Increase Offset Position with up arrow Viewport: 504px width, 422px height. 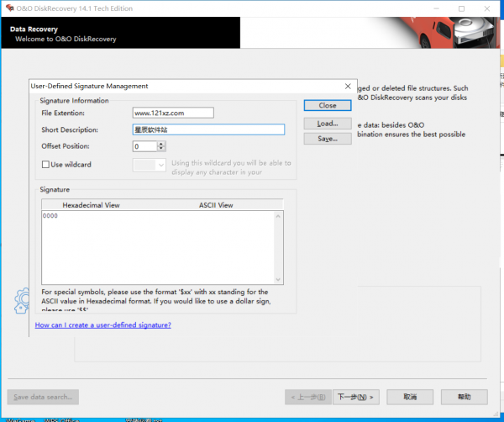pos(161,144)
